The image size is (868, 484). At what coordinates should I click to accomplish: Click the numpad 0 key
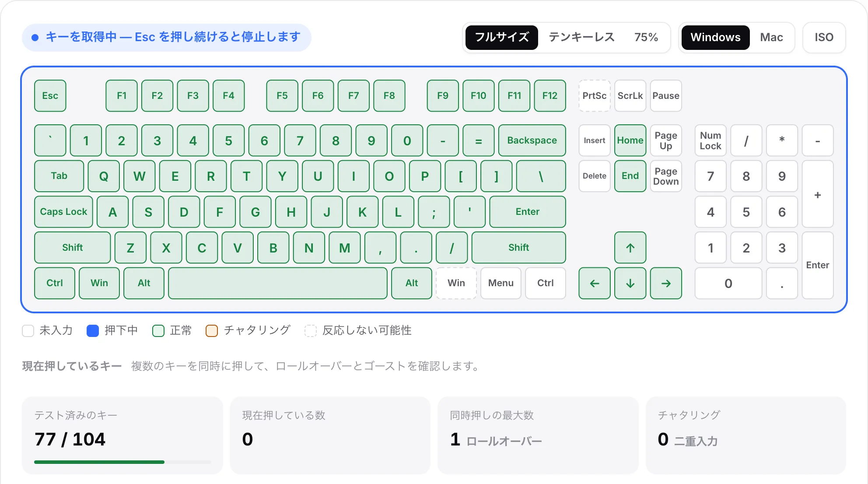click(x=728, y=283)
